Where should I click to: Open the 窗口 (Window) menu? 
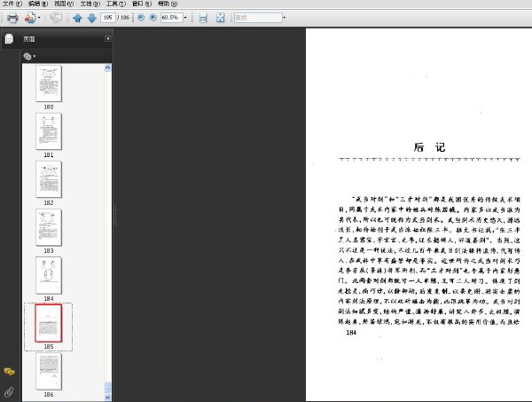click(x=142, y=4)
